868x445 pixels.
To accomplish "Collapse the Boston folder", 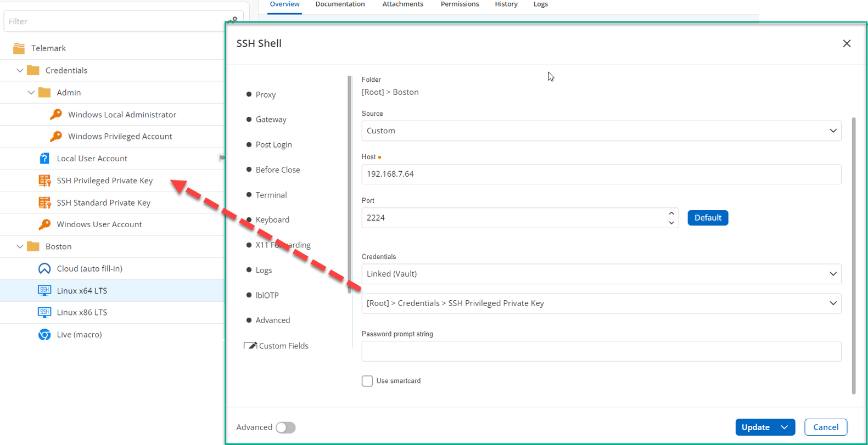I will [20, 246].
